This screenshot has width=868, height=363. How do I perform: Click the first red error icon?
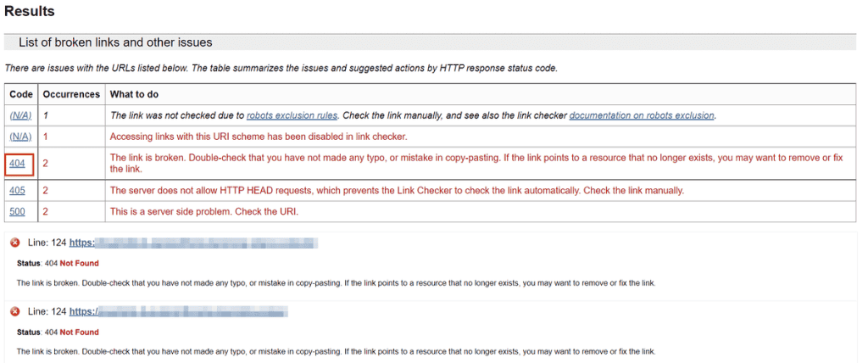15,243
